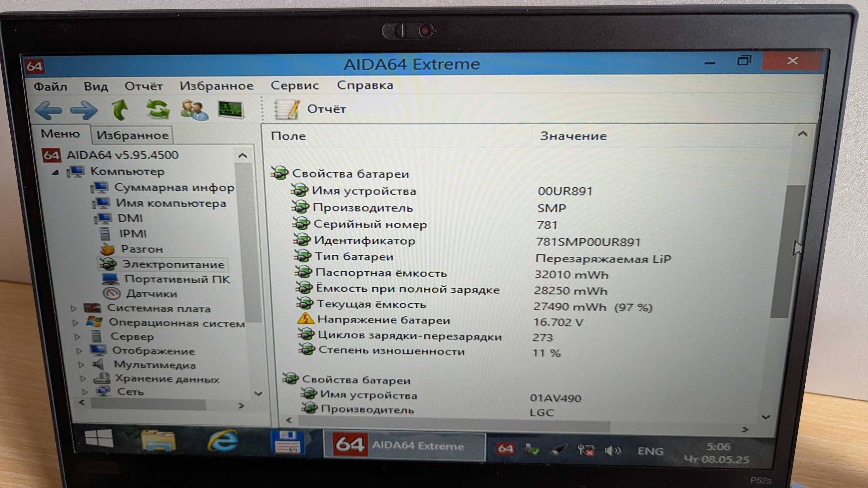Click tree panel scroll-up arrow
The width and height of the screenshot is (868, 488).
[x=243, y=155]
